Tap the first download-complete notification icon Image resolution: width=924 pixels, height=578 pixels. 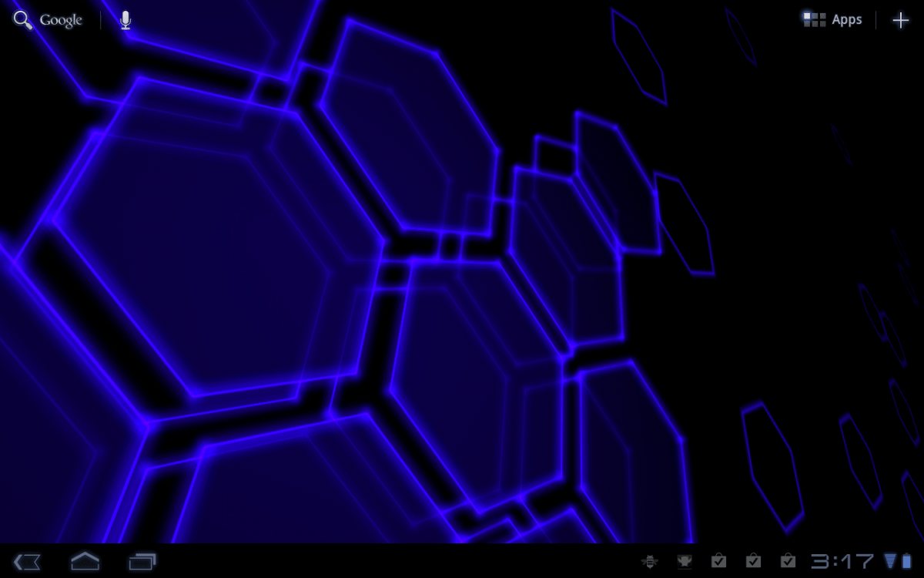click(x=719, y=560)
